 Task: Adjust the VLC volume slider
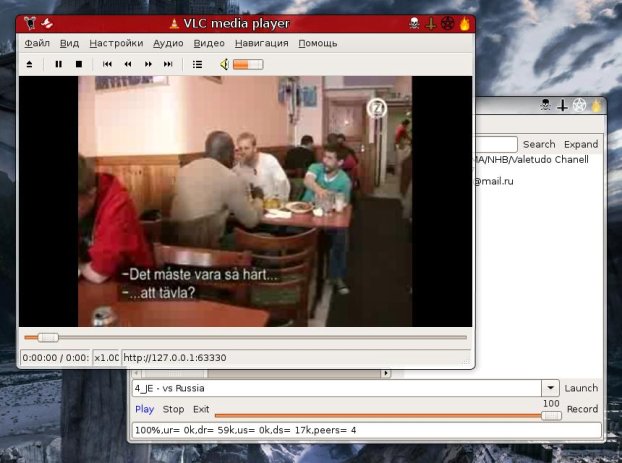(x=248, y=64)
